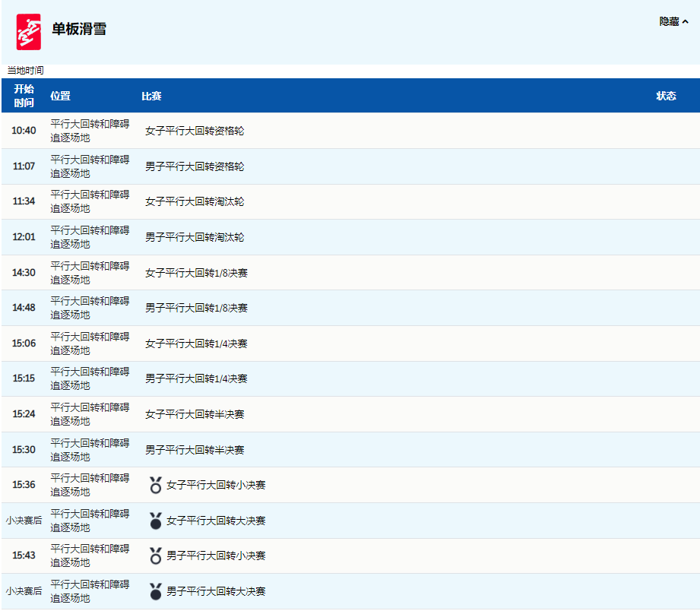Screen dimensions: 700x611
Task: Click the 15:06 start time cell
Action: (24, 343)
